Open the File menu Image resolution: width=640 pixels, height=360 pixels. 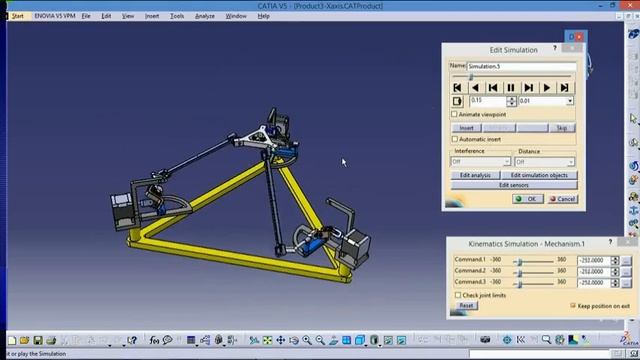pyautogui.click(x=86, y=16)
